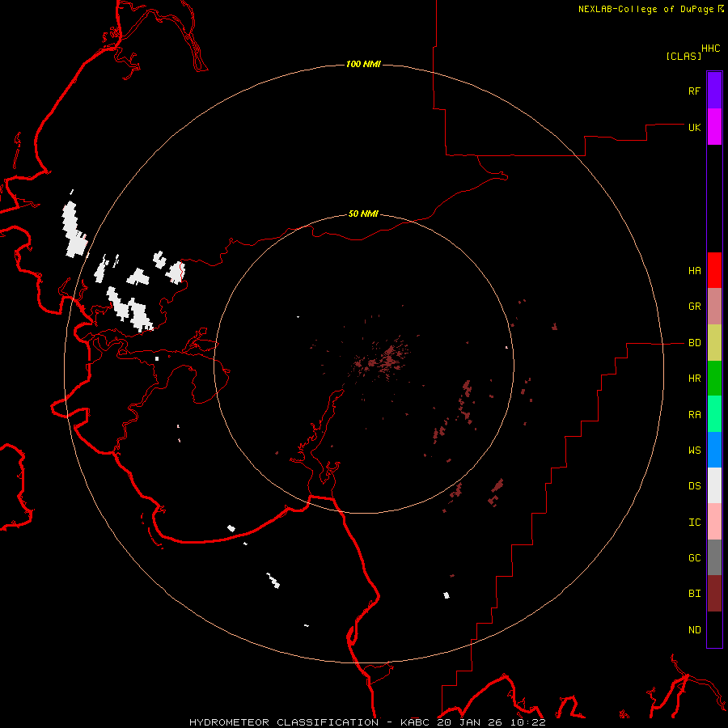Click the [CLAS] legend header

(684, 56)
